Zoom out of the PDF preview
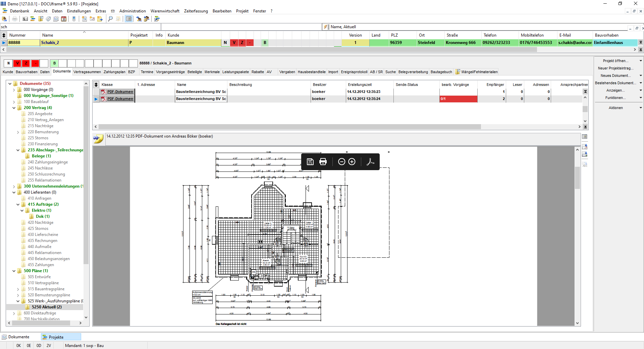Screen dimensions: 644x349 (341, 162)
